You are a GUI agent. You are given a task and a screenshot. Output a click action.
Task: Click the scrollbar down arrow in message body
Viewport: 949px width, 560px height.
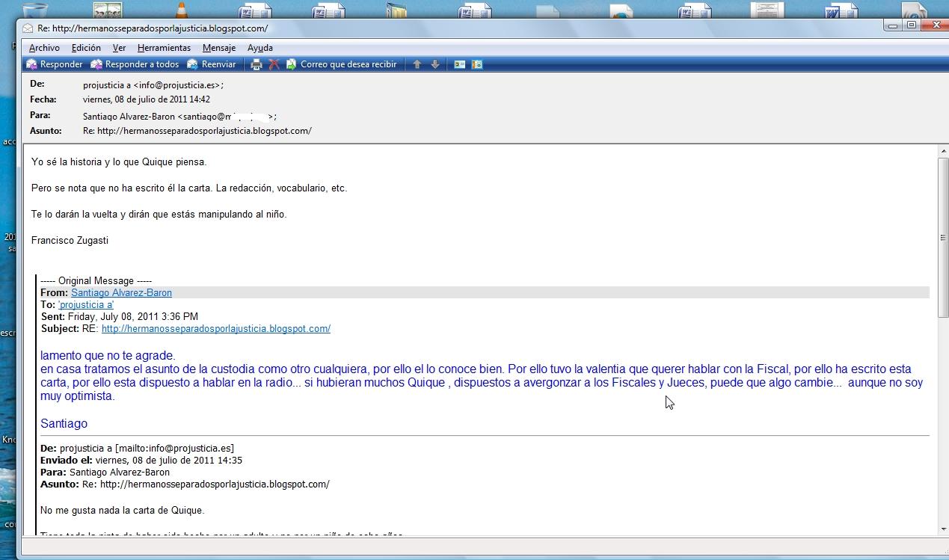pyautogui.click(x=943, y=529)
